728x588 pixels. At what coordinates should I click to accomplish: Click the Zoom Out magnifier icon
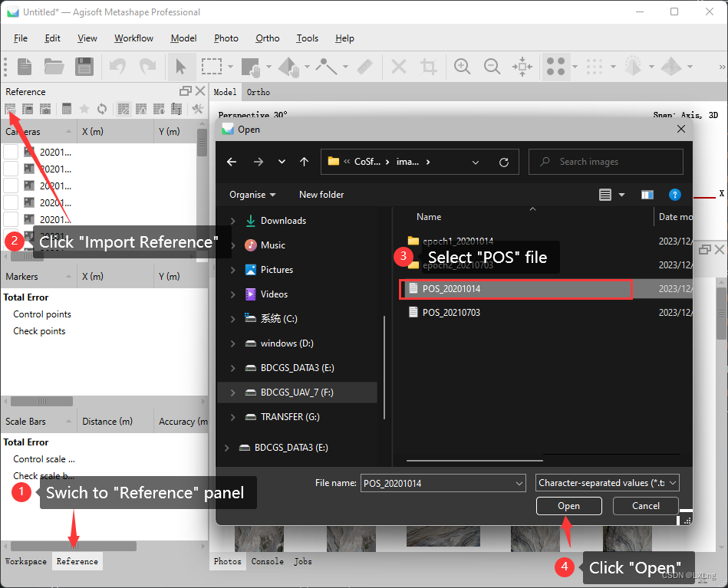coord(492,67)
